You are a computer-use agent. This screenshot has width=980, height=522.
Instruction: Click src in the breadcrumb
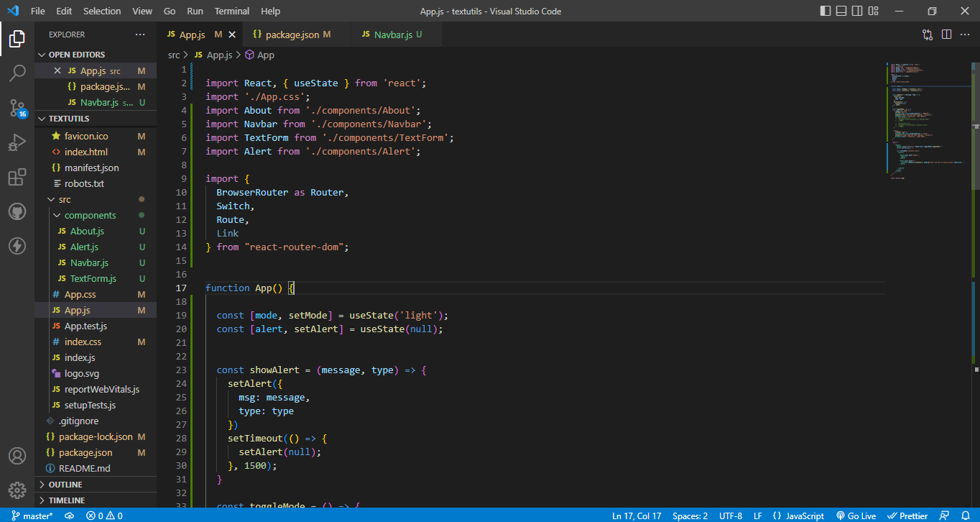click(x=174, y=55)
